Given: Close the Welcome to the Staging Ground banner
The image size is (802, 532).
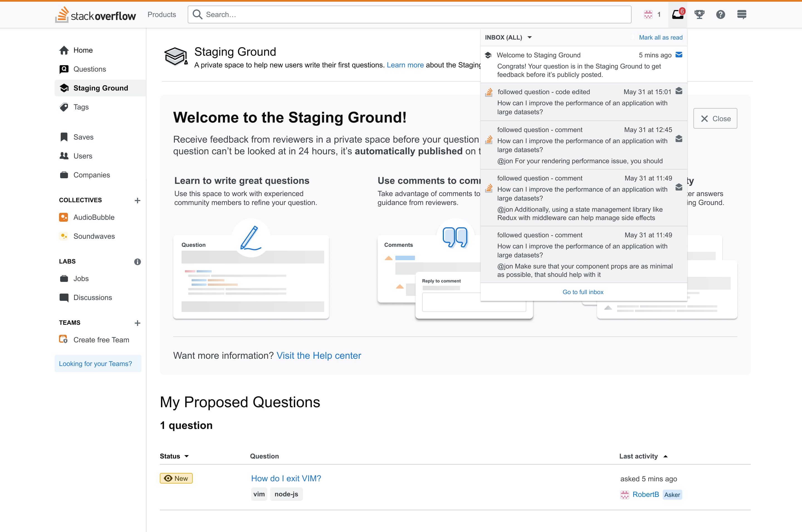Looking at the screenshot, I should (715, 118).
